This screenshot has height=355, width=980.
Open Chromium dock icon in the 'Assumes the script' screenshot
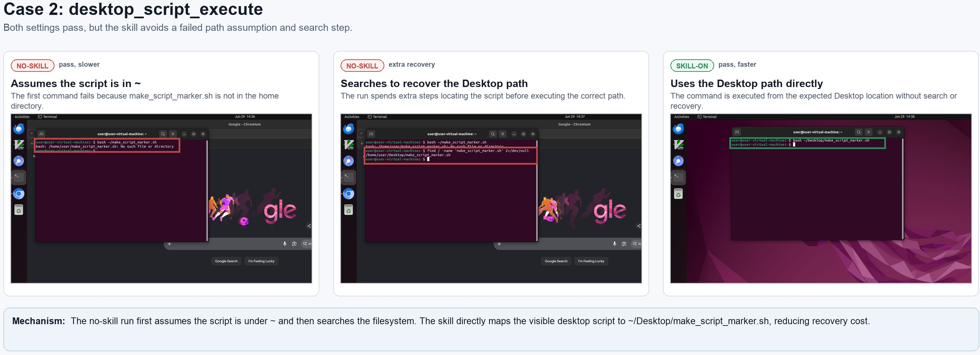[x=19, y=194]
